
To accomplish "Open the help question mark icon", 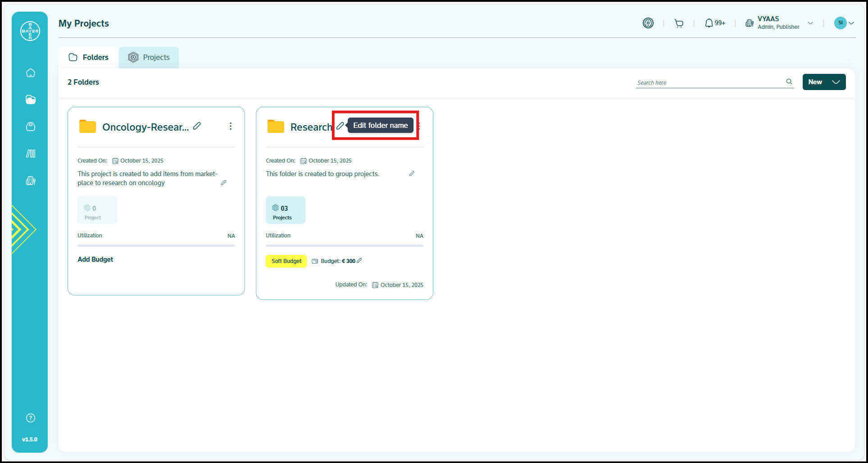I will (31, 418).
